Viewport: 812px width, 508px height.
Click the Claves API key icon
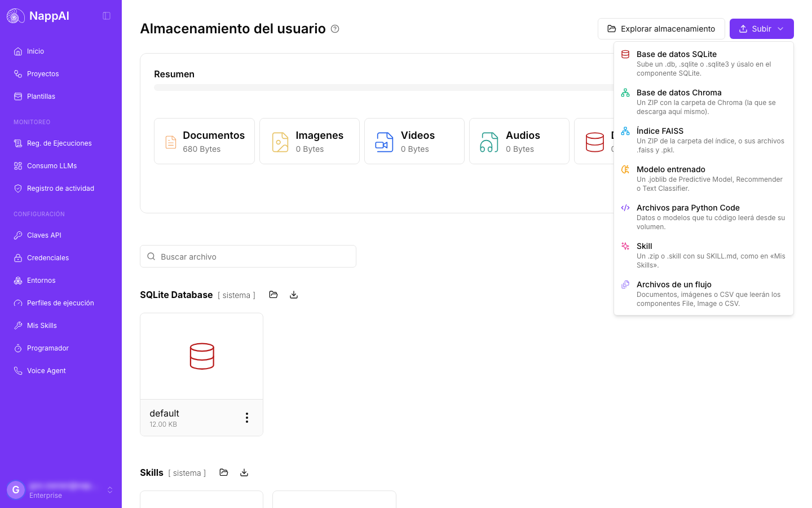pos(18,235)
